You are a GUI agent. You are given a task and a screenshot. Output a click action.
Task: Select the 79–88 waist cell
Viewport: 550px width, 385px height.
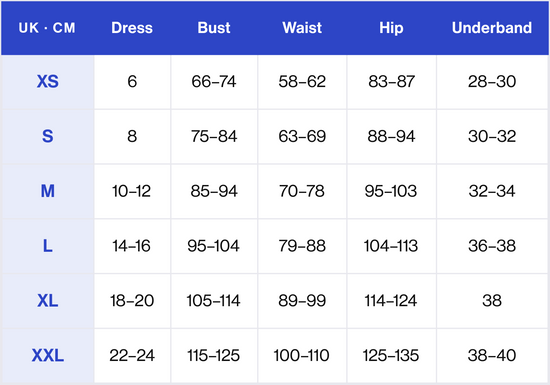[302, 246]
